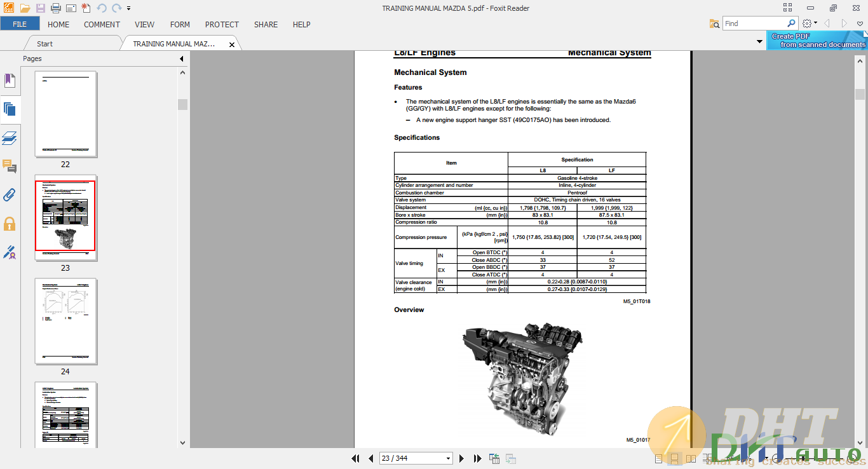This screenshot has height=469, width=868.
Task: Open the document tab list dropdown arrow
Action: (760, 41)
